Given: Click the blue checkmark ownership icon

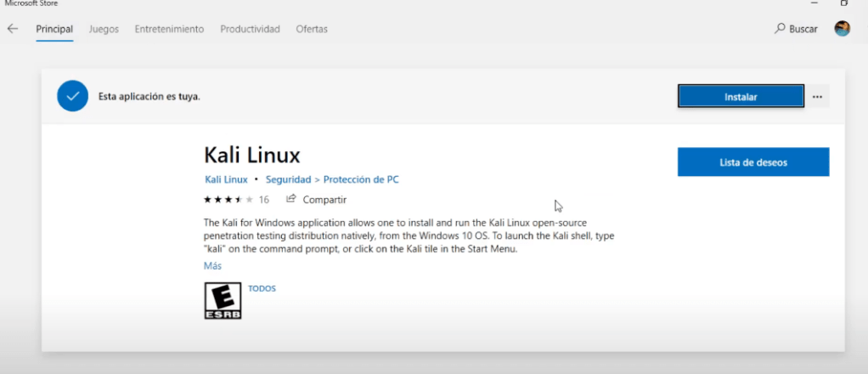Looking at the screenshot, I should tap(72, 96).
